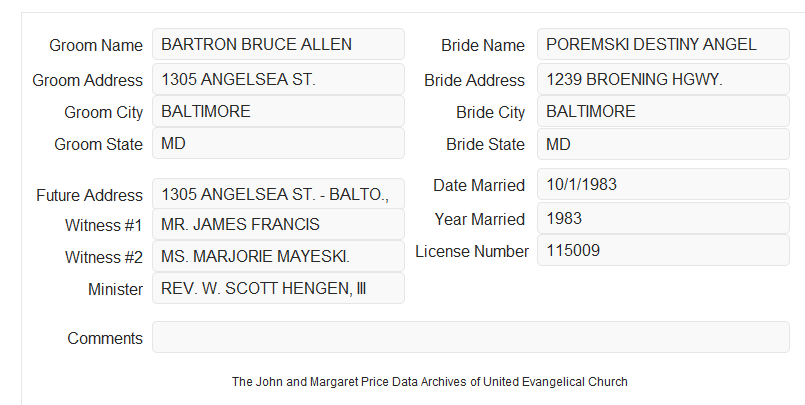This screenshot has width=805, height=405.
Task: Click the Minister field
Action: pyautogui.click(x=278, y=288)
